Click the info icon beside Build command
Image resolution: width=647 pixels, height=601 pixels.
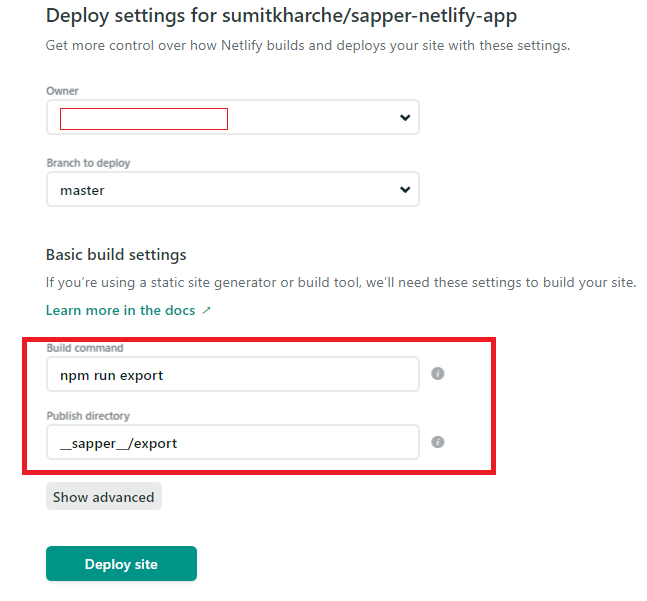click(x=437, y=374)
